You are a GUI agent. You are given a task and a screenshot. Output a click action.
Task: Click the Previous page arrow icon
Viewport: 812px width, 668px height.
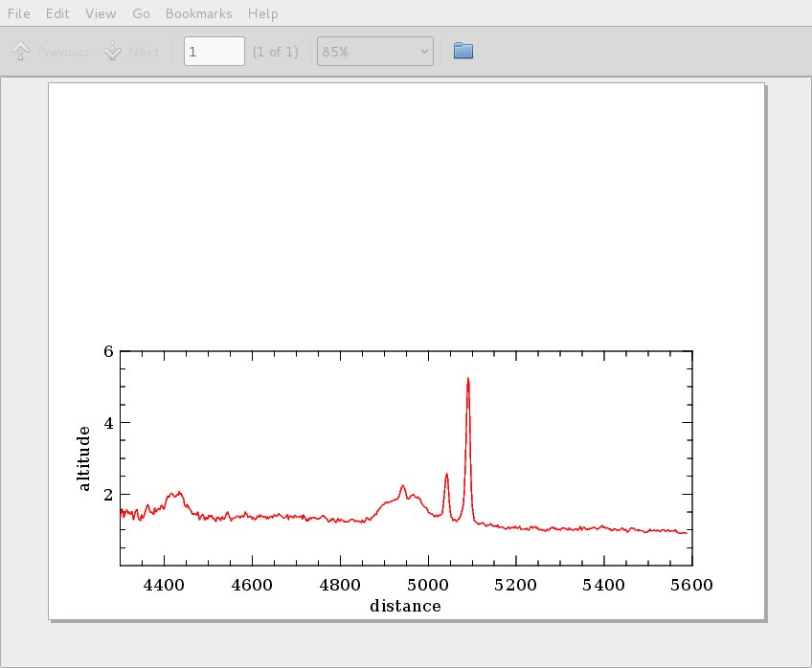tap(21, 52)
